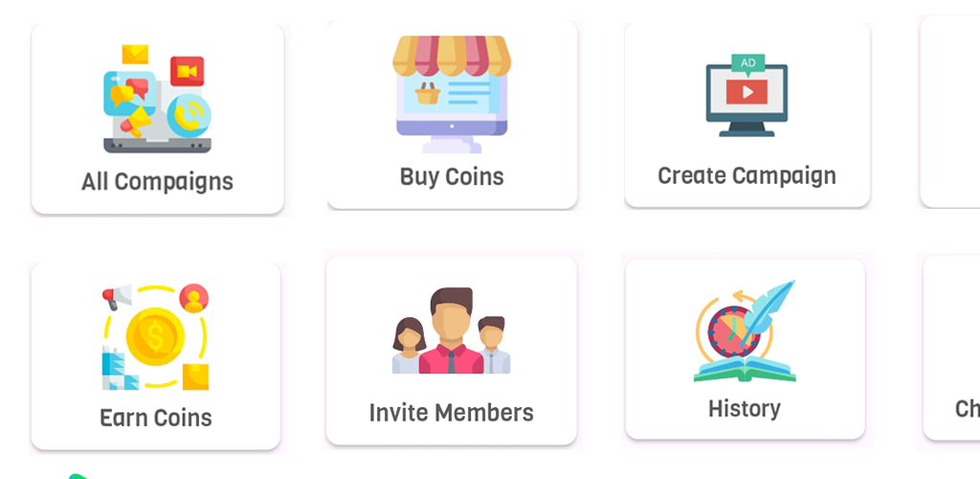Click the red play button on the monitor
Screen dimensions: 980x479
(x=746, y=92)
